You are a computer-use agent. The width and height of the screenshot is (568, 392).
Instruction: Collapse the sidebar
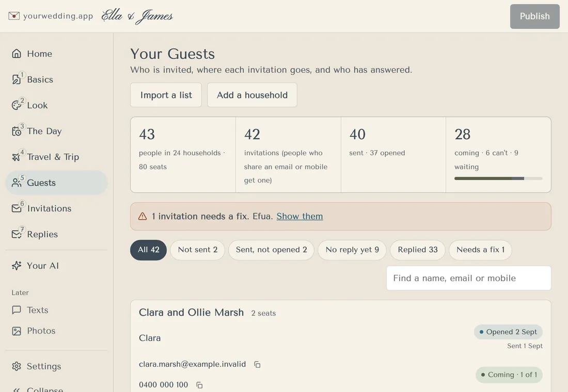coord(56,389)
